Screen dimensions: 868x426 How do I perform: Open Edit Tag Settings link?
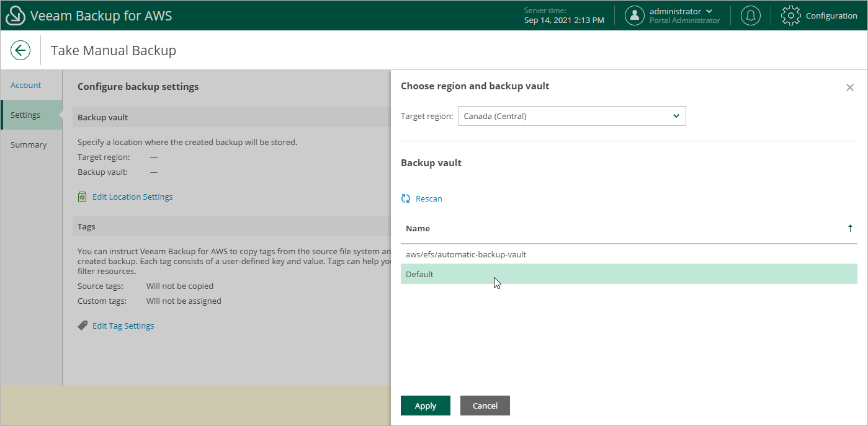coord(123,326)
